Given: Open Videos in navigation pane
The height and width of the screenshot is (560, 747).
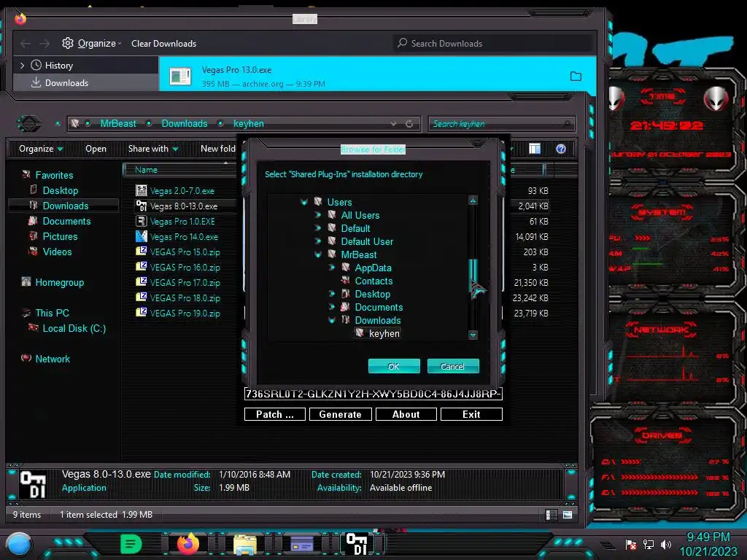Looking at the screenshot, I should [x=57, y=252].
